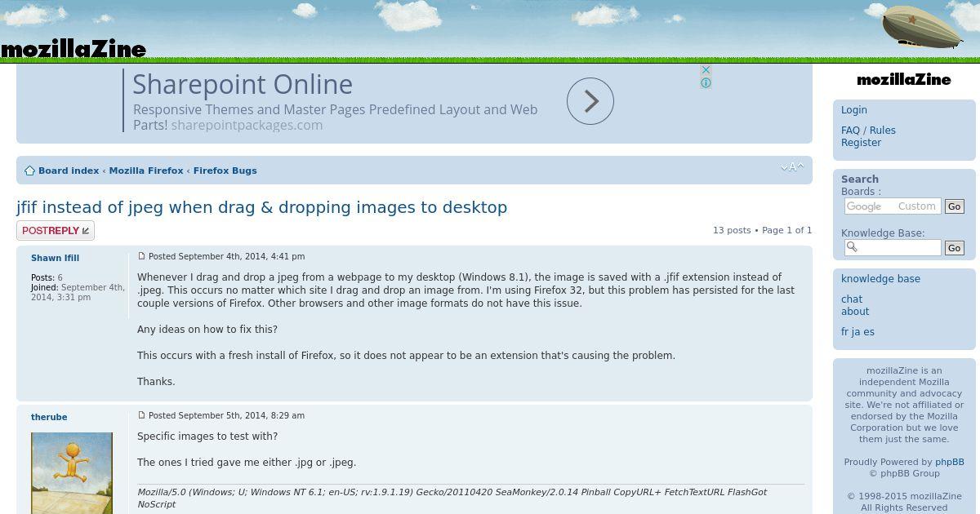Open the topic title about jfif drag & drop
This screenshot has width=980, height=514.
261,207
